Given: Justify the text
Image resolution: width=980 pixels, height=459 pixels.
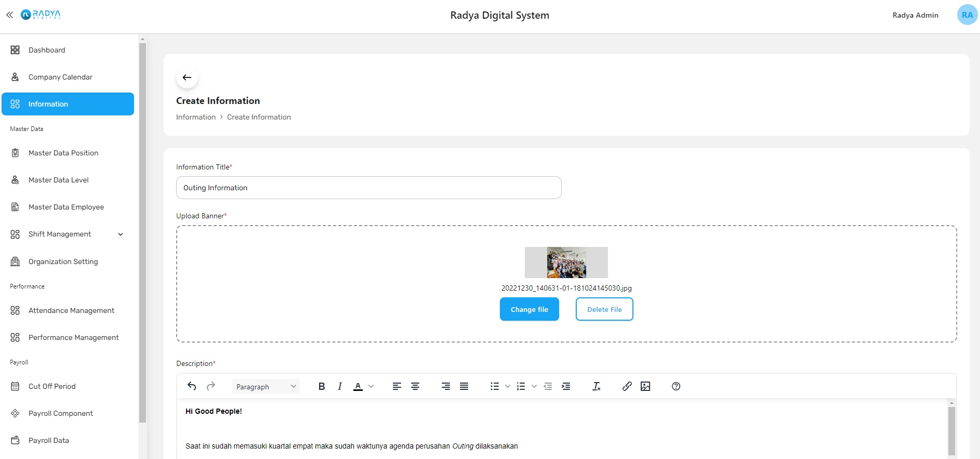Looking at the screenshot, I should click(x=464, y=386).
